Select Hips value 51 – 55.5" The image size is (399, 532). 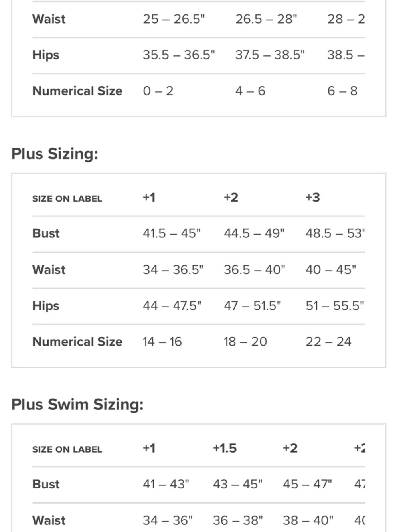tap(335, 306)
